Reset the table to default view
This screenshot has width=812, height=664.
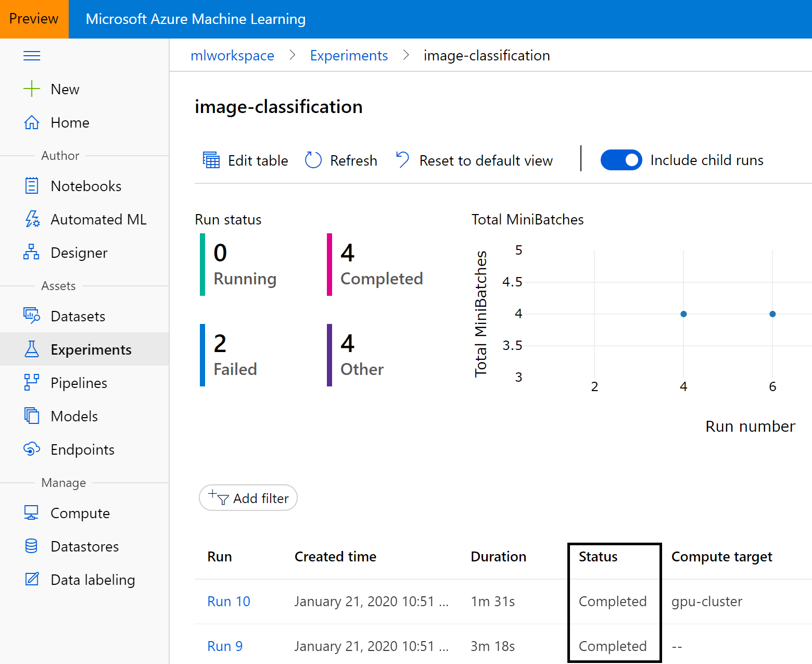tap(474, 160)
